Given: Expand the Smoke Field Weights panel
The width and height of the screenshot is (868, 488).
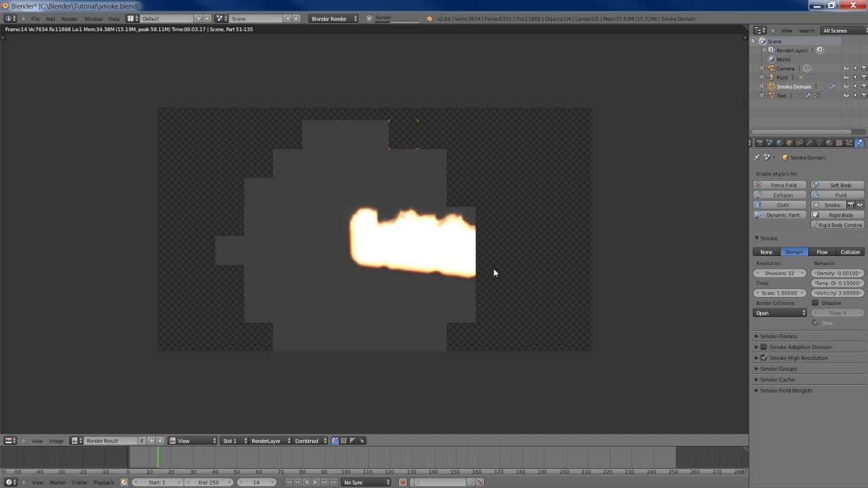Looking at the screenshot, I should 786,390.
